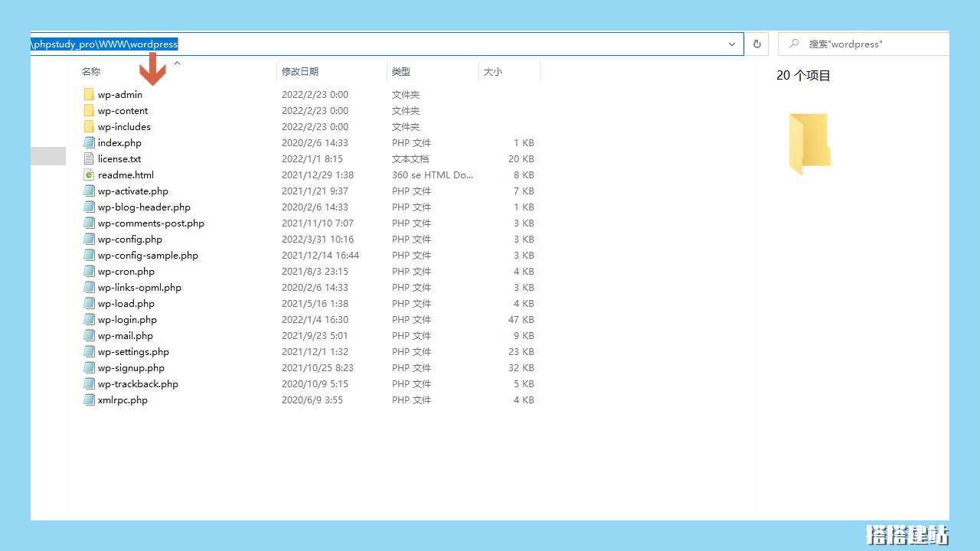Viewport: 980px width, 551px height.
Task: Select the license.txt file name
Action: (119, 159)
